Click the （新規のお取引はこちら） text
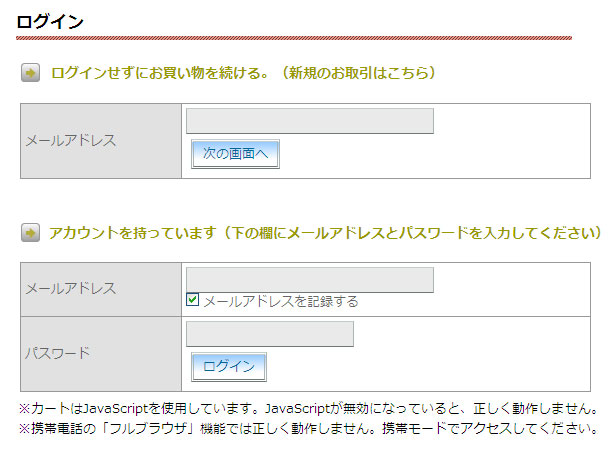The image size is (610, 454). click(x=357, y=73)
